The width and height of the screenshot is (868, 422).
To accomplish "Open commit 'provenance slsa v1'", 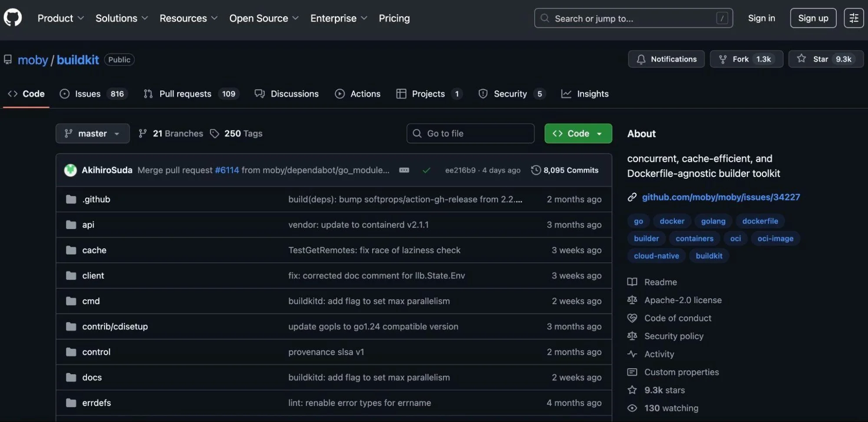I will tap(326, 352).
